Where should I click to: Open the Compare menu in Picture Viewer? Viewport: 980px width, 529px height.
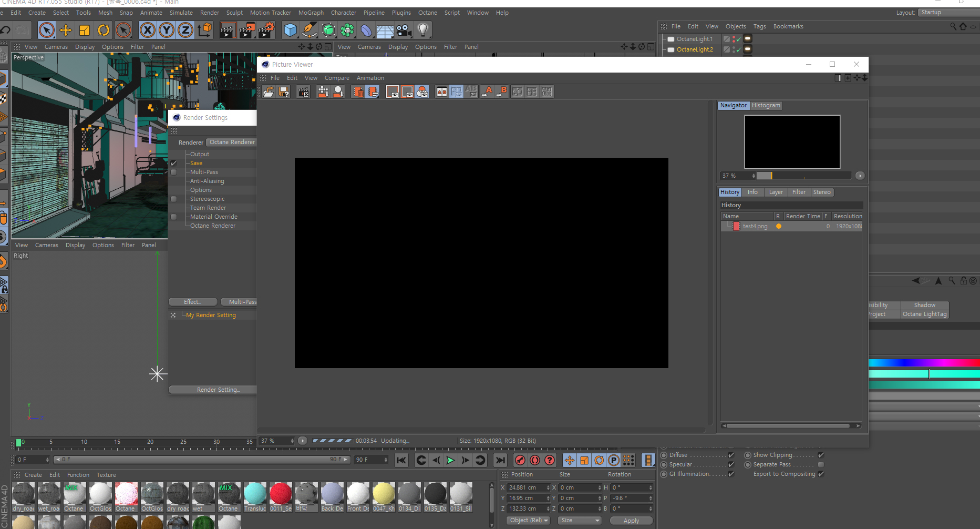(x=337, y=78)
